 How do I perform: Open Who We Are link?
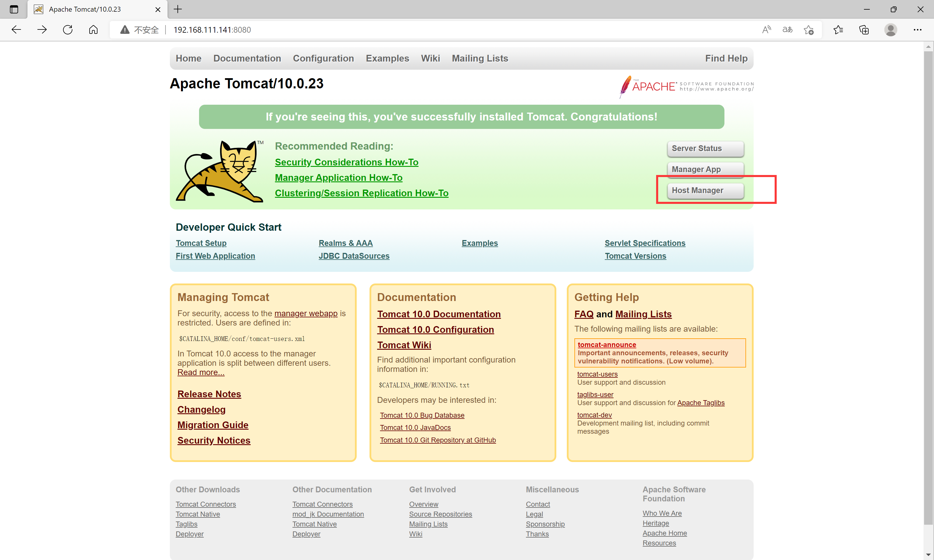point(662,514)
